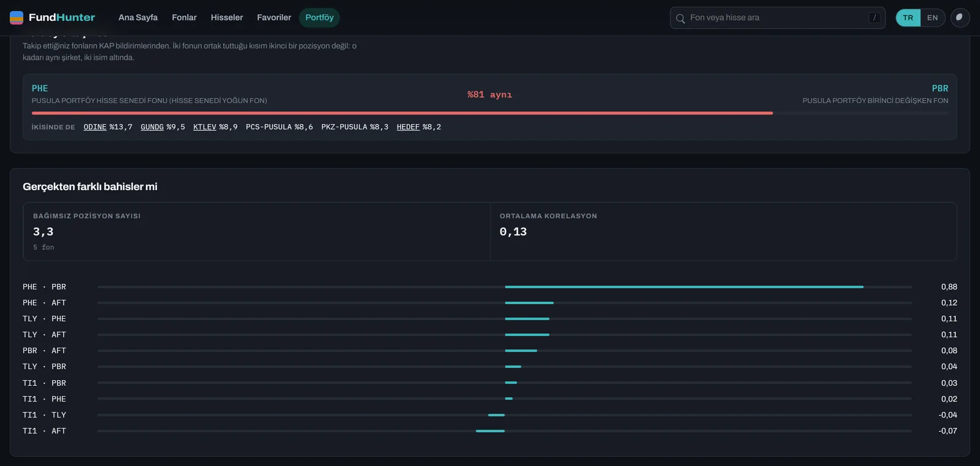
Task: Go to the Fonlar page
Action: click(x=184, y=18)
